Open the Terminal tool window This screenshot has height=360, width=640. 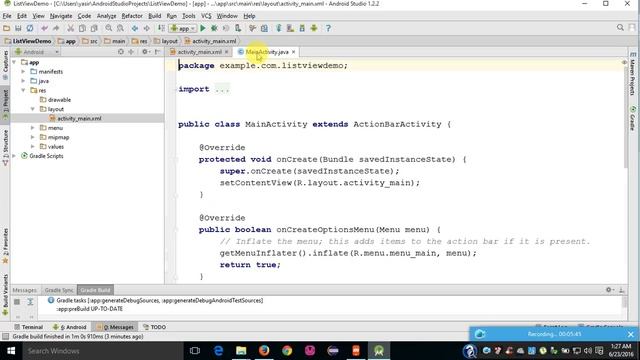pyautogui.click(x=29, y=327)
